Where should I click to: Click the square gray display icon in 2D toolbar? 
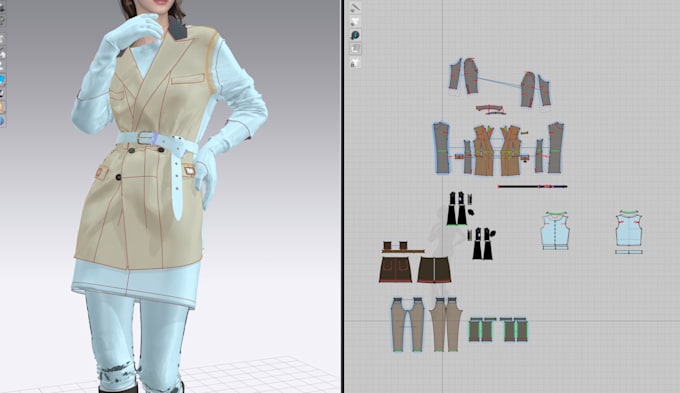coord(355,49)
